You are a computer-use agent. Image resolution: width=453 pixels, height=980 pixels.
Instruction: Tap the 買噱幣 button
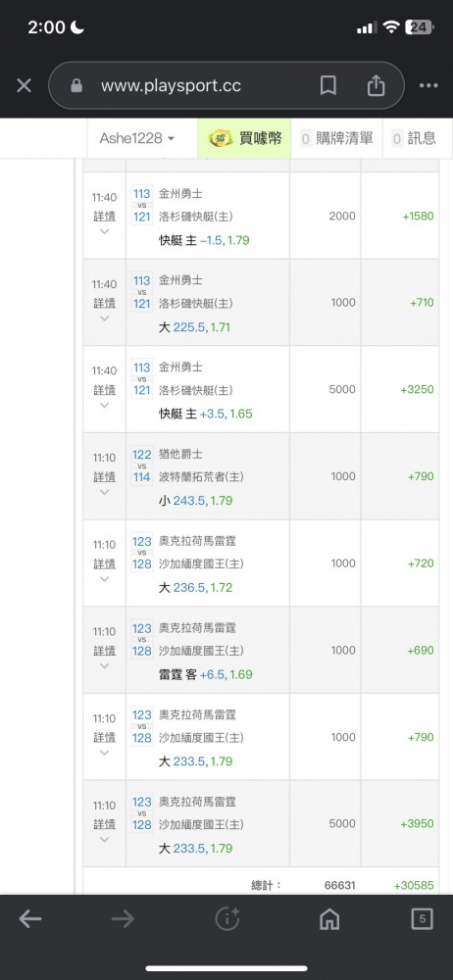click(244, 138)
